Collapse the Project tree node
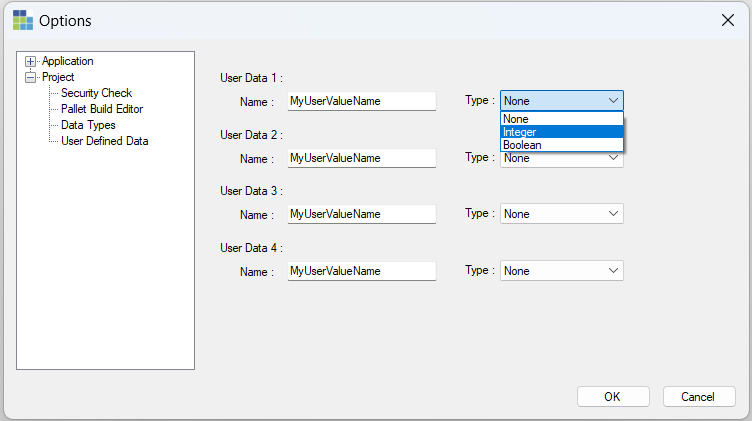 30,77
